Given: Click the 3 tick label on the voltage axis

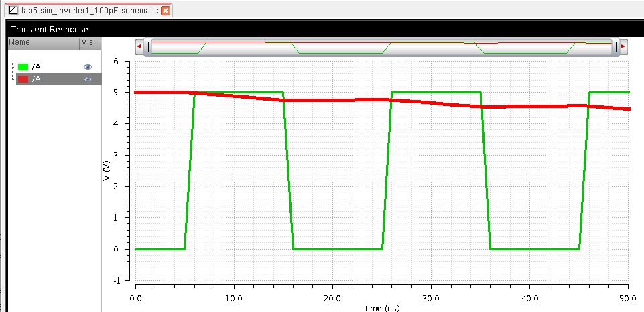Looking at the screenshot, I should [x=116, y=156].
